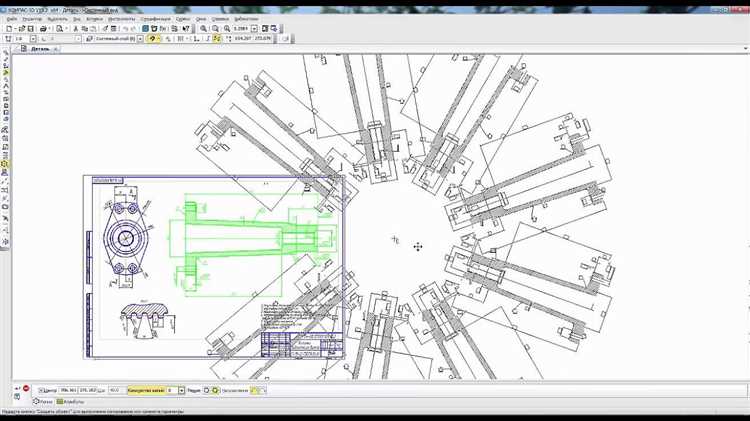Click the zoom in magnifier icon
The width and height of the screenshot is (750, 421).
(x=203, y=29)
